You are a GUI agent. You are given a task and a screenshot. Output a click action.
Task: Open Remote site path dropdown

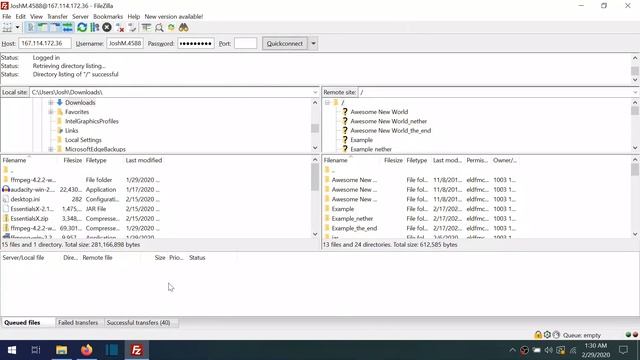(635, 92)
